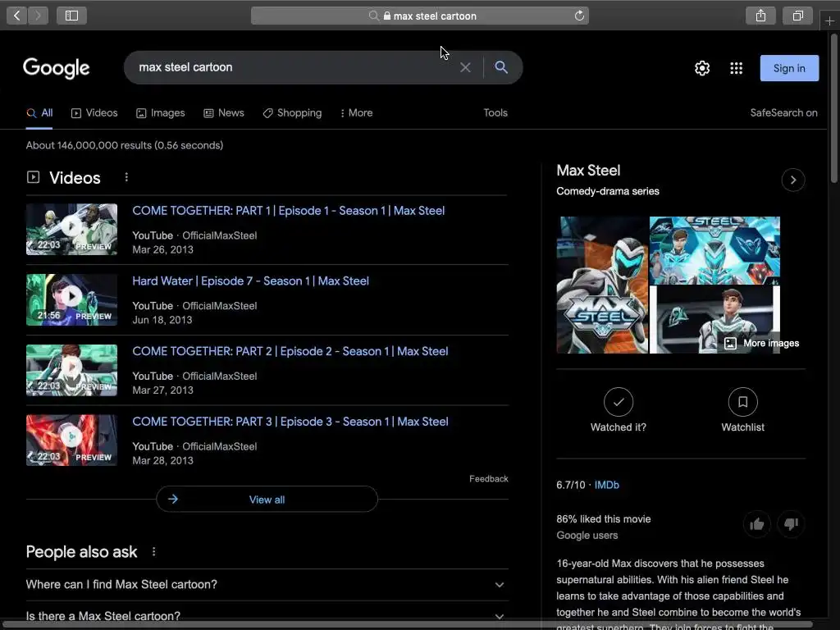The width and height of the screenshot is (840, 630).
Task: Switch to the News tab
Action: point(224,113)
